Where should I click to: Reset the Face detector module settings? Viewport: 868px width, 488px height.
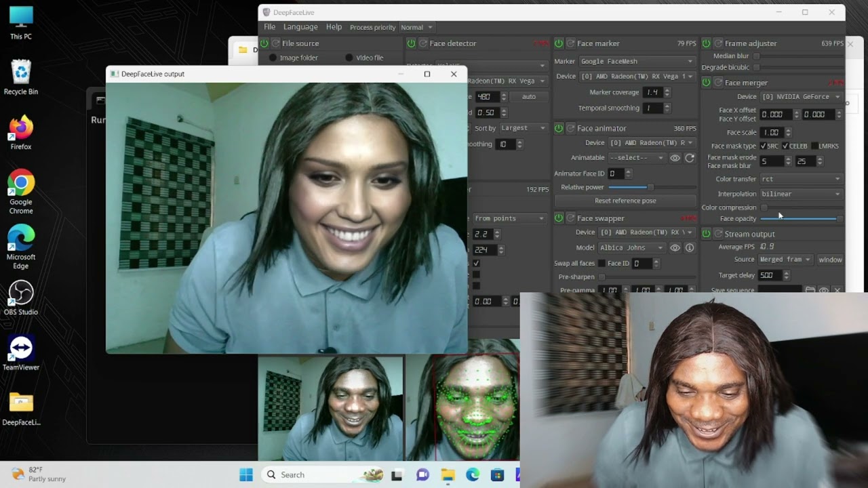click(423, 43)
